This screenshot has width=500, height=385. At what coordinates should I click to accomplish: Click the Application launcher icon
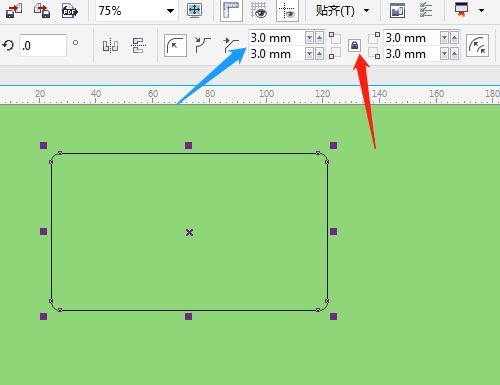tap(461, 9)
